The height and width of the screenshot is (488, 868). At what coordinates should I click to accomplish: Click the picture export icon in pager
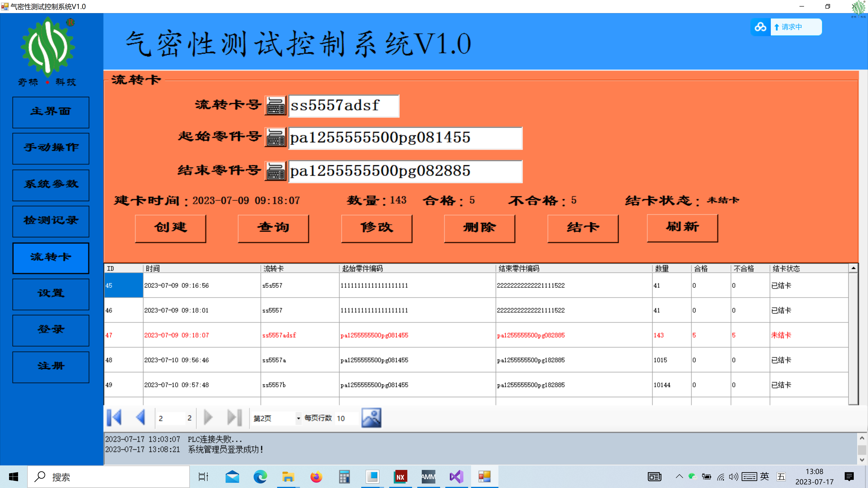click(x=371, y=418)
